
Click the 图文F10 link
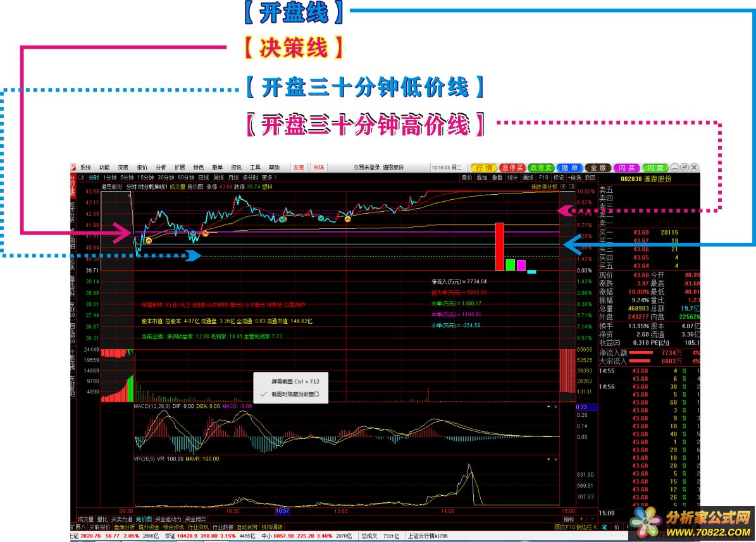pos(564,527)
